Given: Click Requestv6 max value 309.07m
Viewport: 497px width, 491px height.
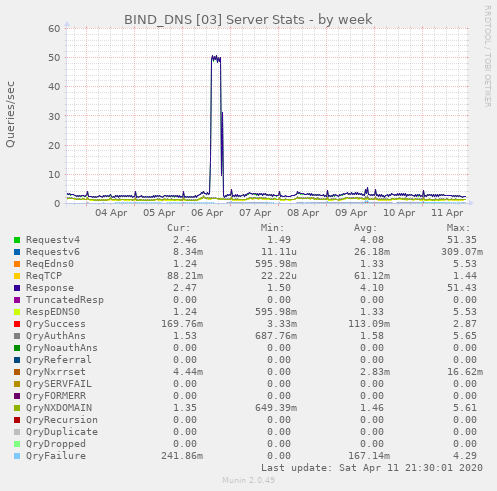Looking at the screenshot, I should tap(462, 252).
